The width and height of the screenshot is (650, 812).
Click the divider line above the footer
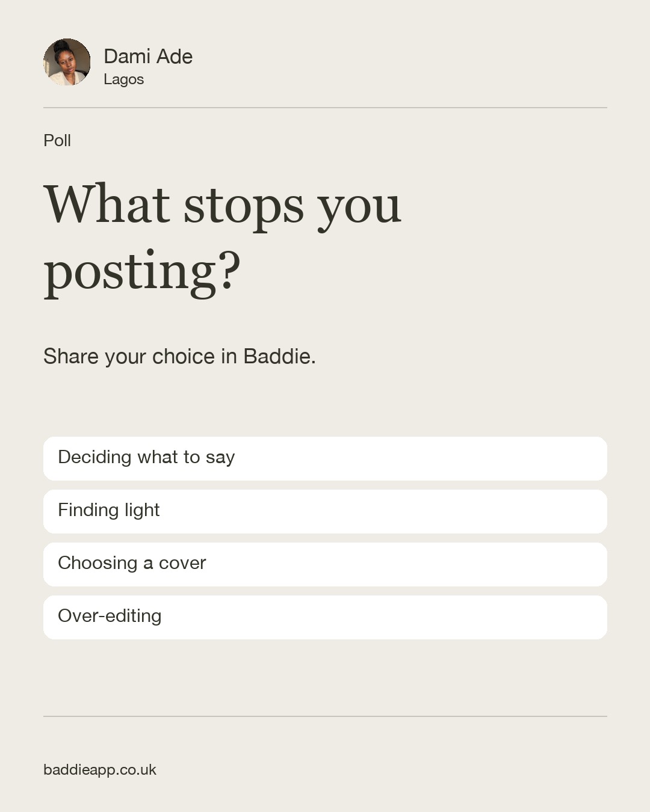pyautogui.click(x=325, y=716)
